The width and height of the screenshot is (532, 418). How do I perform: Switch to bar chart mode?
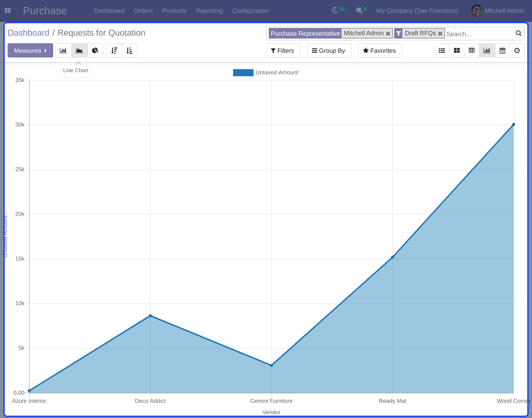64,50
